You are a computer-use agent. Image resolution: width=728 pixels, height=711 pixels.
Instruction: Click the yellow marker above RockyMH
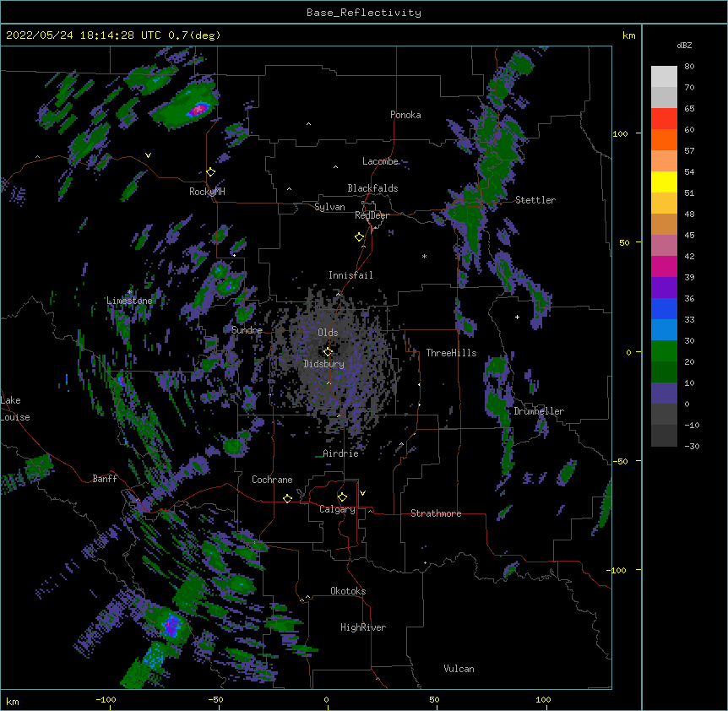[x=210, y=172]
